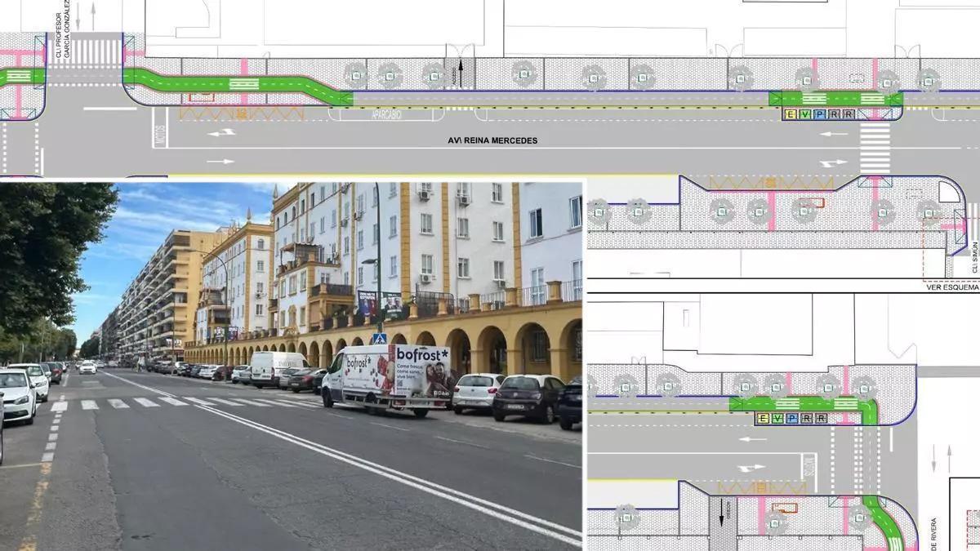Click the blue pedestrian crossing sign in the photo
Viewport: 980px width, 551px height.
click(x=379, y=338)
